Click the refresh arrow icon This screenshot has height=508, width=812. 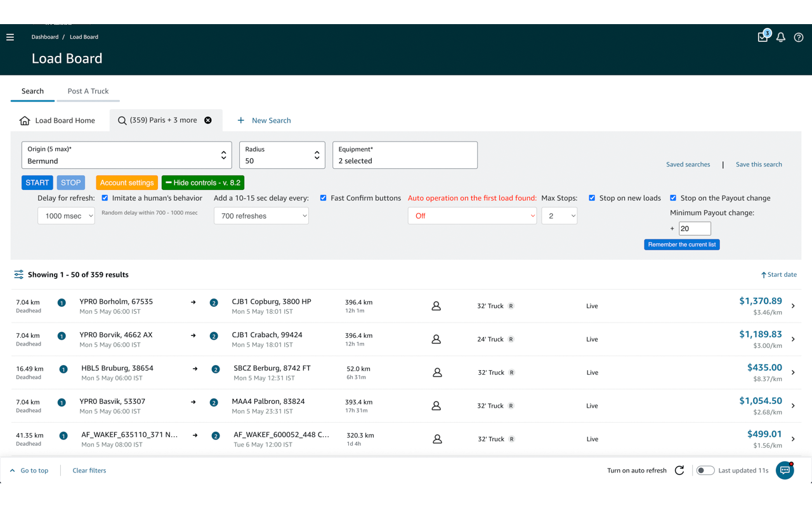pos(679,471)
